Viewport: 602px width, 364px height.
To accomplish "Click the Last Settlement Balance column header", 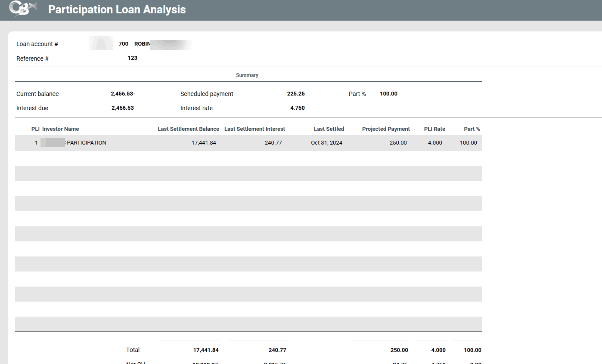I will [x=188, y=129].
